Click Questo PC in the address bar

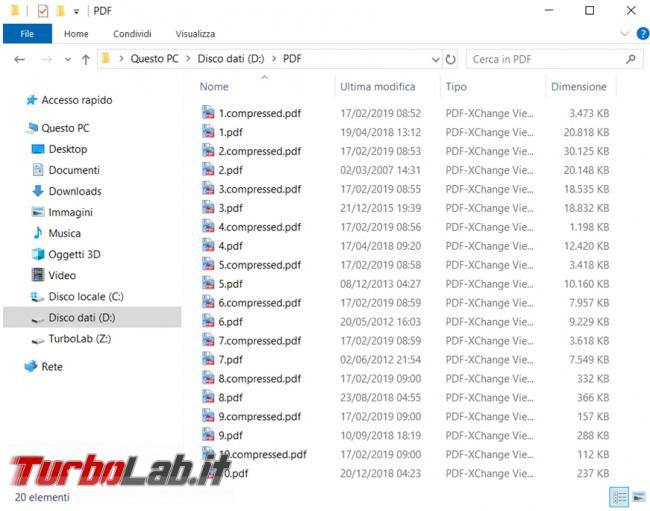pyautogui.click(x=154, y=59)
